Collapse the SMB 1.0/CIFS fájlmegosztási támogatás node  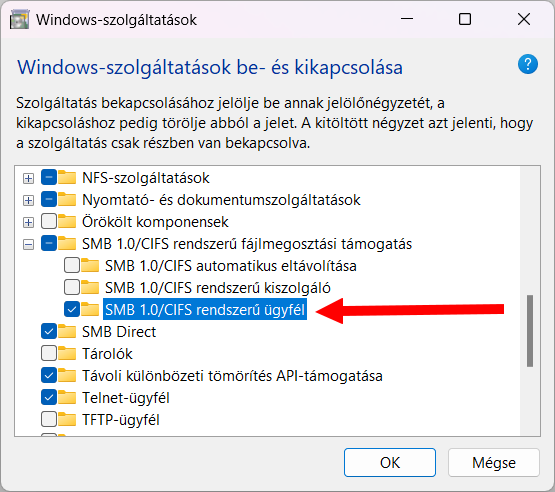(28, 245)
